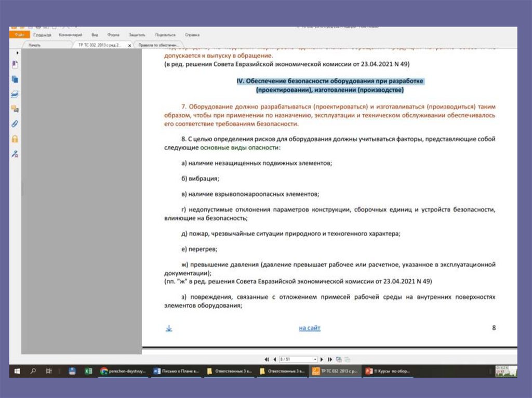Switch to the Правила по обеспечен... document tab

click(158, 45)
